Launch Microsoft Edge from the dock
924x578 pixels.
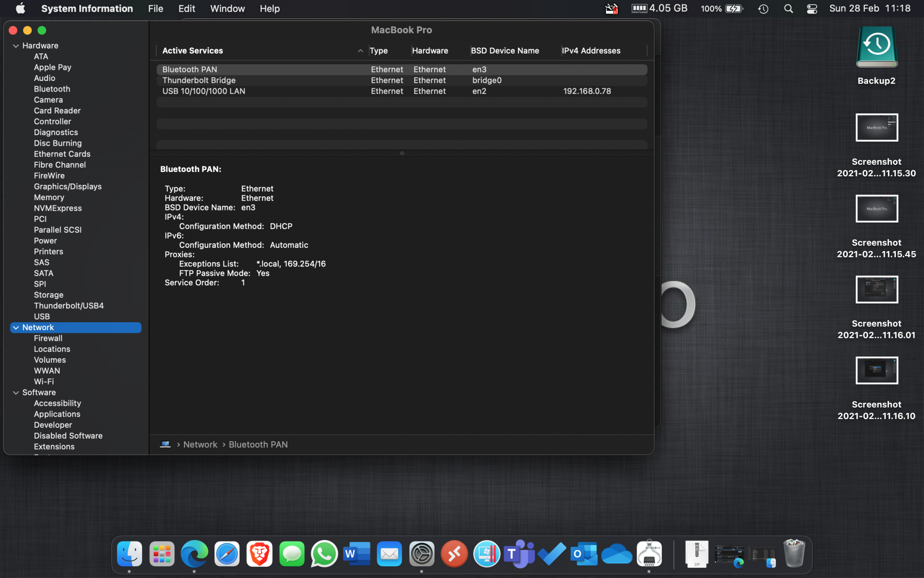coord(194,553)
